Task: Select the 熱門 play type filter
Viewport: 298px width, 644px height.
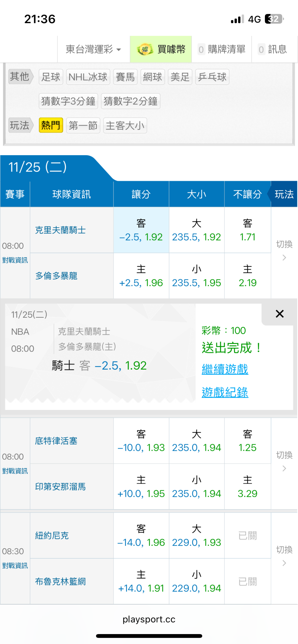Action: (x=51, y=125)
